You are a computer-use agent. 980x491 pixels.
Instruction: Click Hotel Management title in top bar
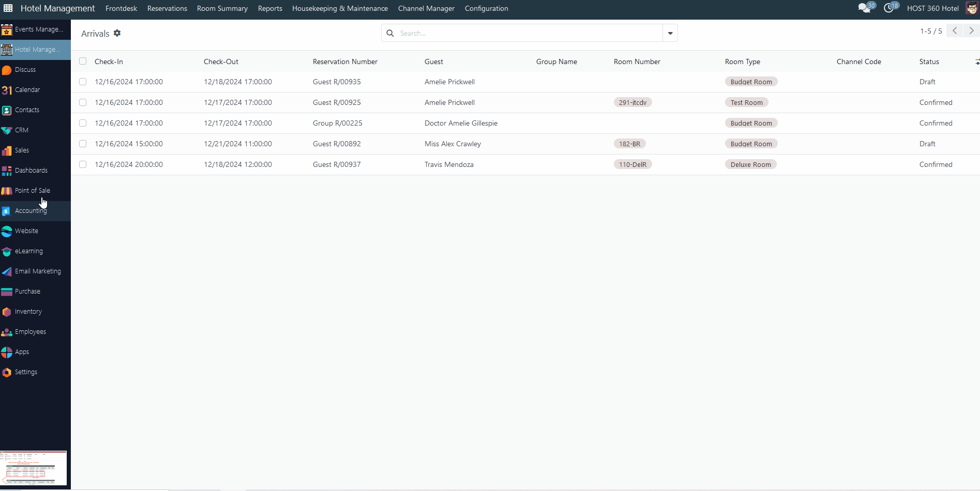(x=57, y=8)
